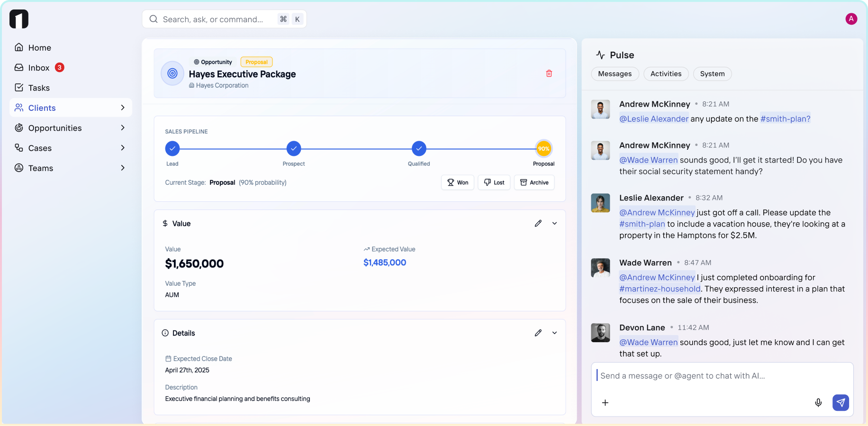Viewport: 868px width, 426px height.
Task: Expand the Opportunities chevron arrow
Action: coord(123,128)
